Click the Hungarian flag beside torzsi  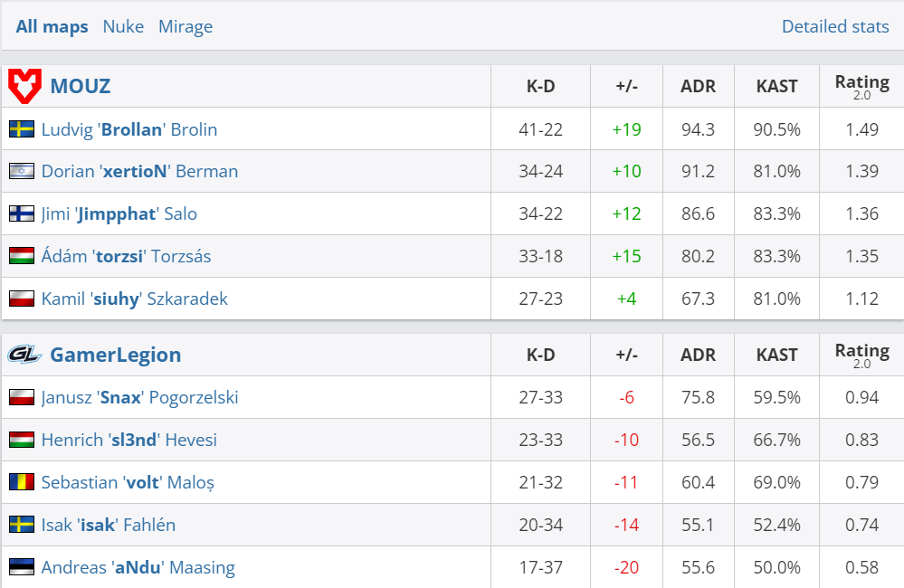point(22,256)
